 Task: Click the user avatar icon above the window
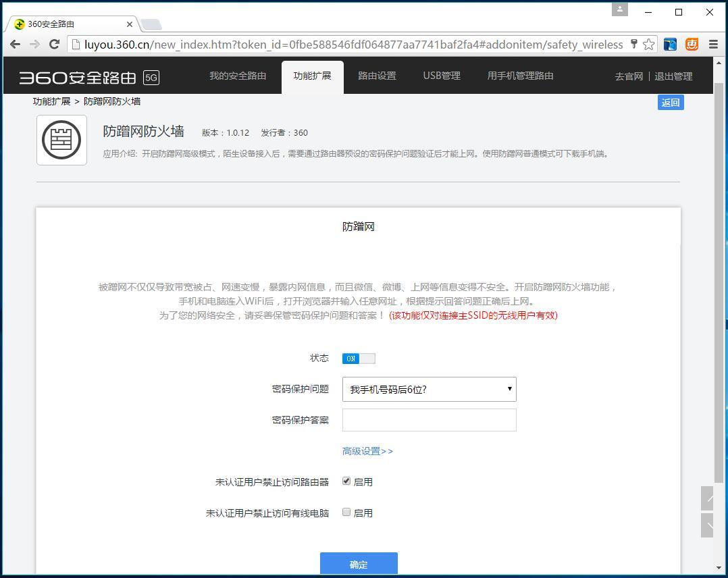click(x=620, y=9)
